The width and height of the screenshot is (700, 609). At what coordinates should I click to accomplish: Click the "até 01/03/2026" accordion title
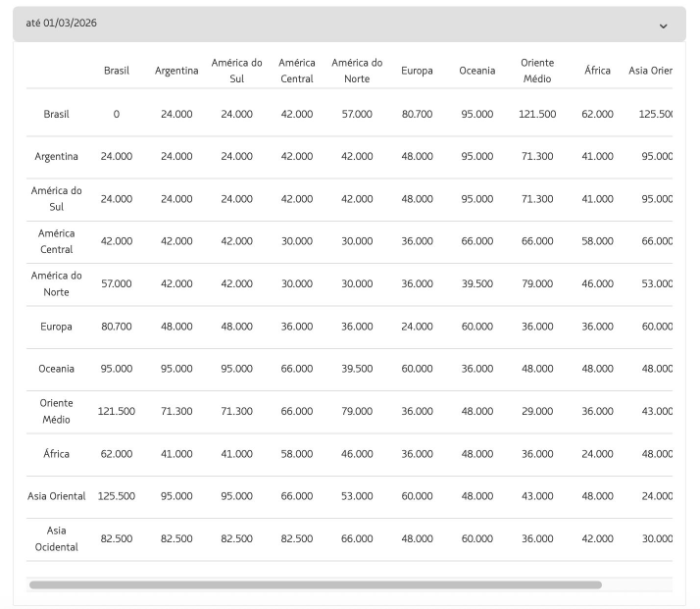pos(62,23)
